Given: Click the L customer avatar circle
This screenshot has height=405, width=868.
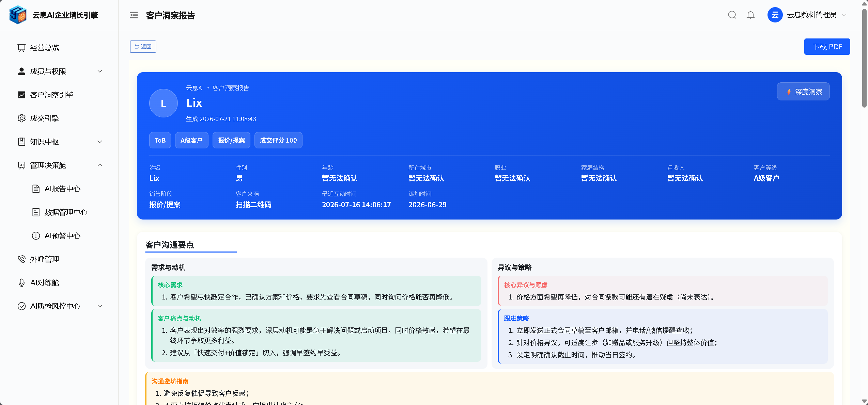Looking at the screenshot, I should tap(164, 103).
